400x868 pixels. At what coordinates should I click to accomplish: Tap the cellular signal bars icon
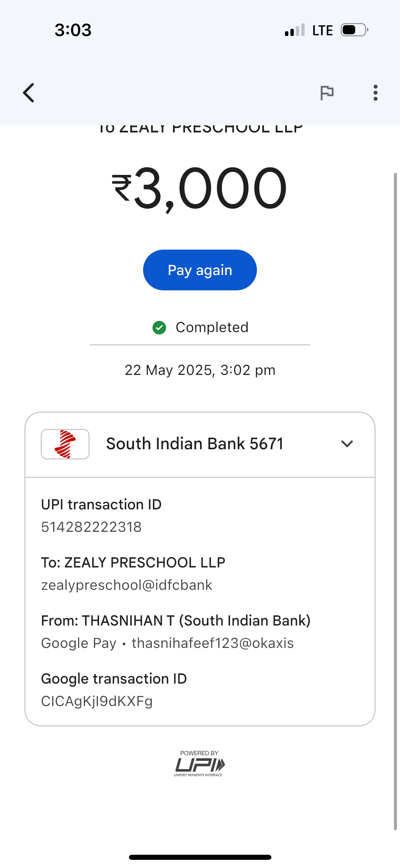tap(295, 30)
